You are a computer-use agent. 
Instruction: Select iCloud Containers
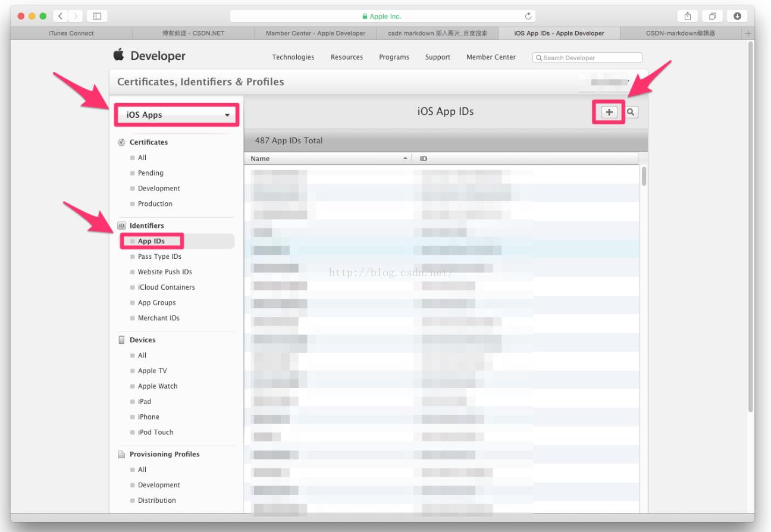[167, 287]
